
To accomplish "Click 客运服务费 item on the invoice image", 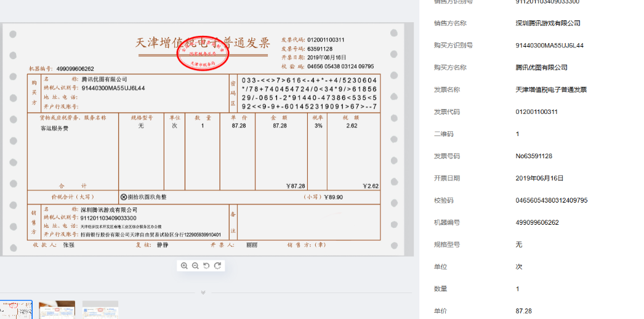I will pos(54,127).
